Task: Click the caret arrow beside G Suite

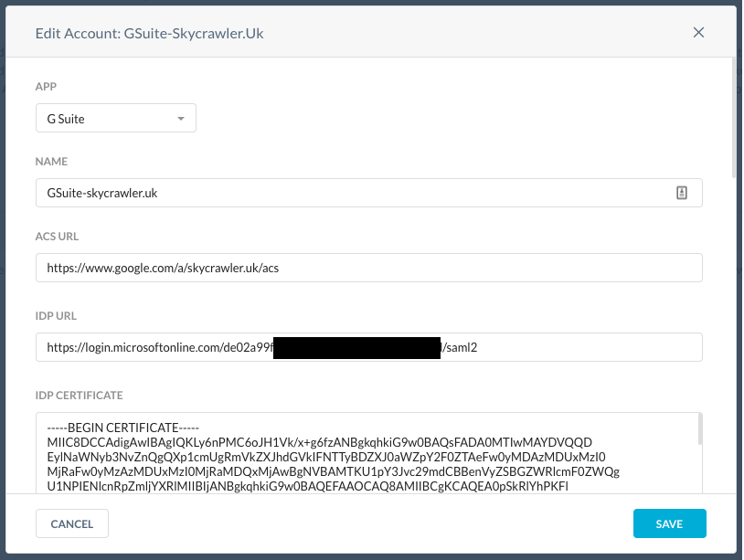Action: tap(181, 119)
